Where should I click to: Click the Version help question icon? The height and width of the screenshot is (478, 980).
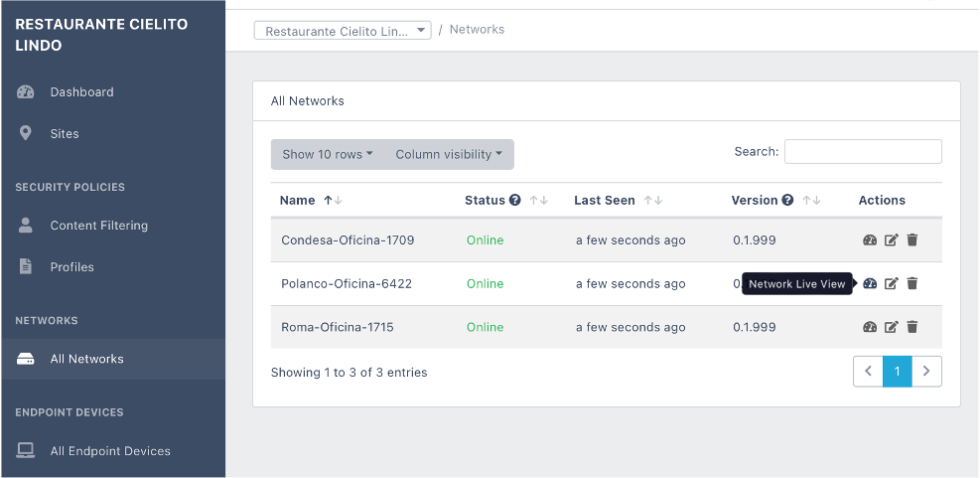tap(787, 200)
